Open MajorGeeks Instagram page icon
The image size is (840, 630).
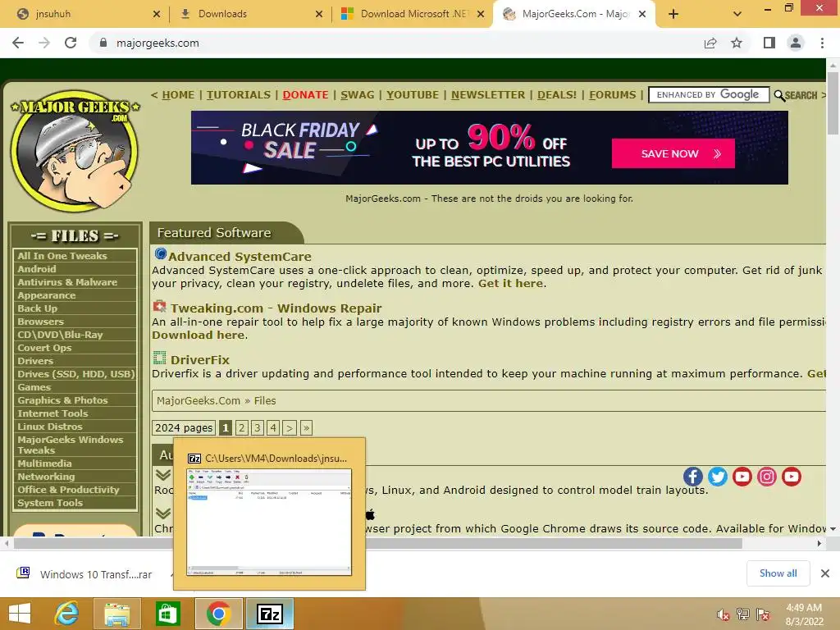point(767,477)
